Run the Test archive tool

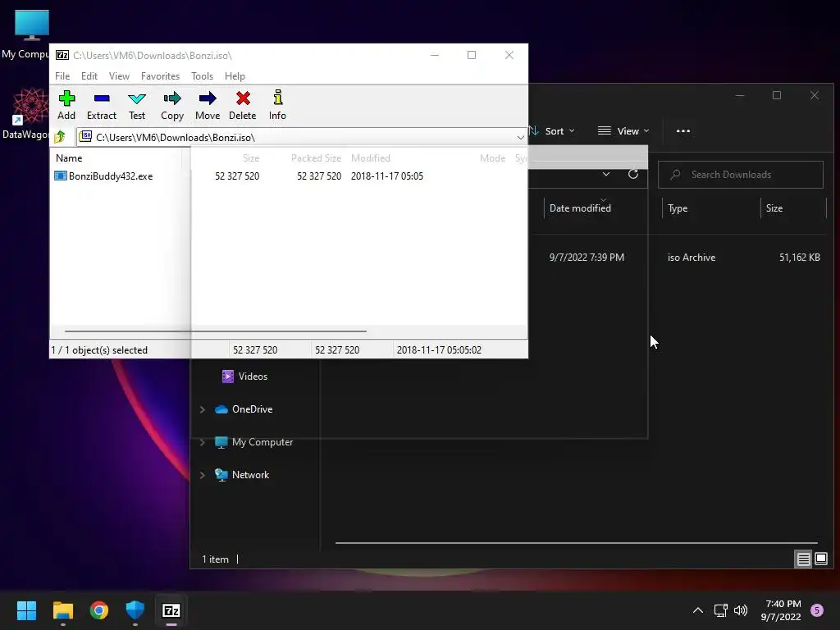click(x=137, y=105)
